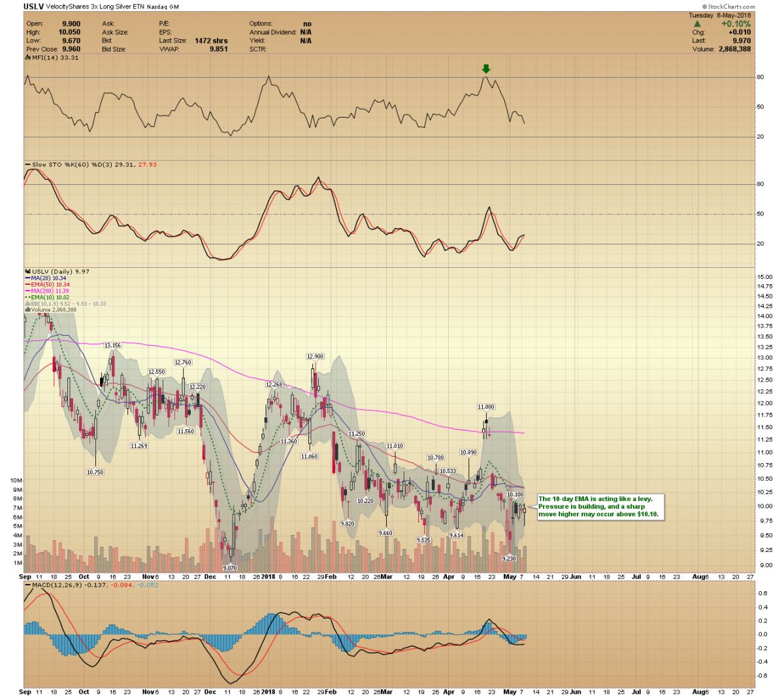Click the magenta MA(200) legend entry

[x=47, y=291]
